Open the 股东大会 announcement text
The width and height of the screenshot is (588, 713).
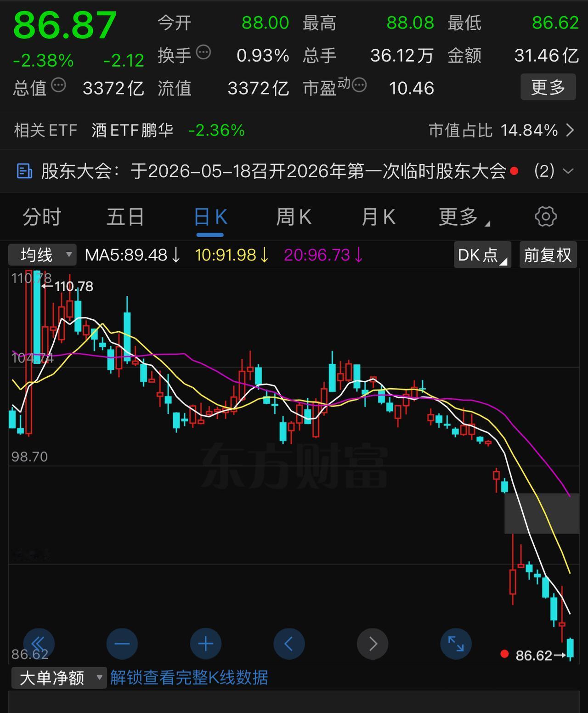point(274,171)
